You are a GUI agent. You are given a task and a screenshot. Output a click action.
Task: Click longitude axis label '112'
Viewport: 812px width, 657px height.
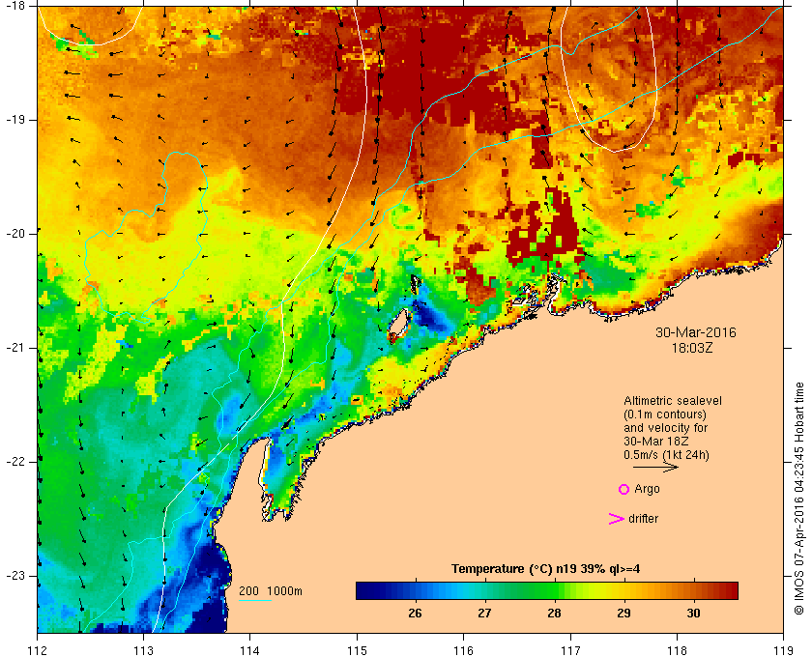coord(38,650)
